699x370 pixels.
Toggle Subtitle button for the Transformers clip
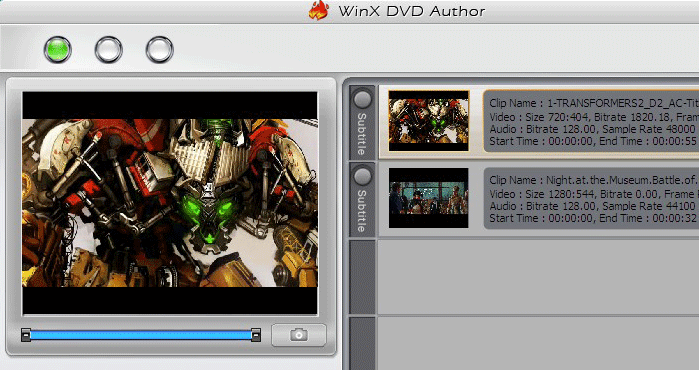point(362,123)
